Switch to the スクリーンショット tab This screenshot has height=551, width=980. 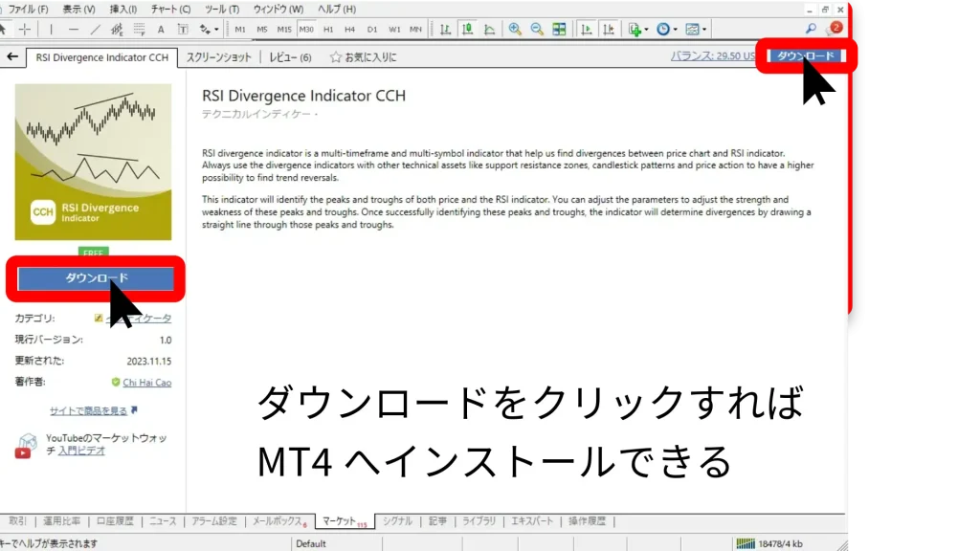tap(219, 57)
